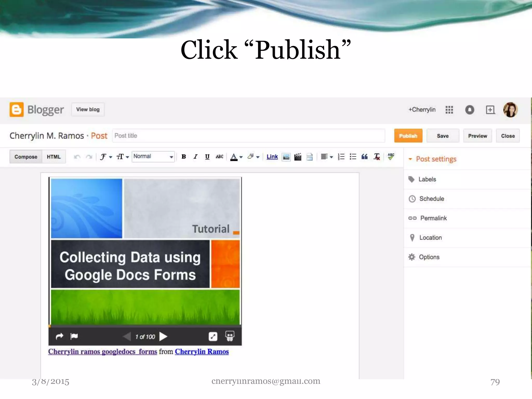Open the Google apps grid icon
The height and width of the screenshot is (399, 532).
(449, 110)
